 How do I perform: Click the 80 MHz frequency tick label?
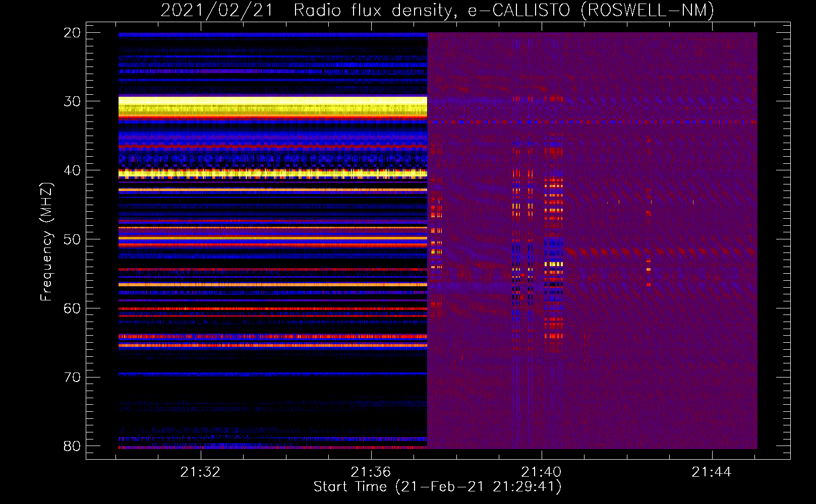(72, 446)
